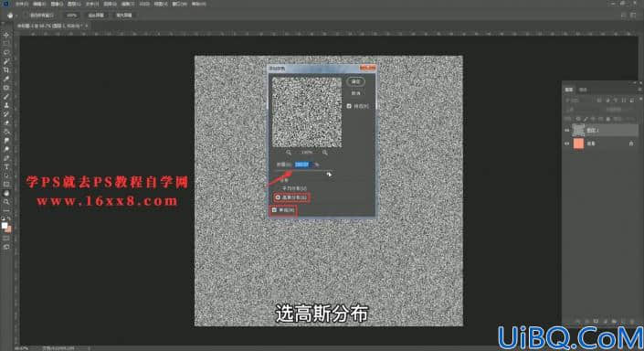Select the Gaussian distribution radio button
The image size is (644, 351).
(x=278, y=197)
